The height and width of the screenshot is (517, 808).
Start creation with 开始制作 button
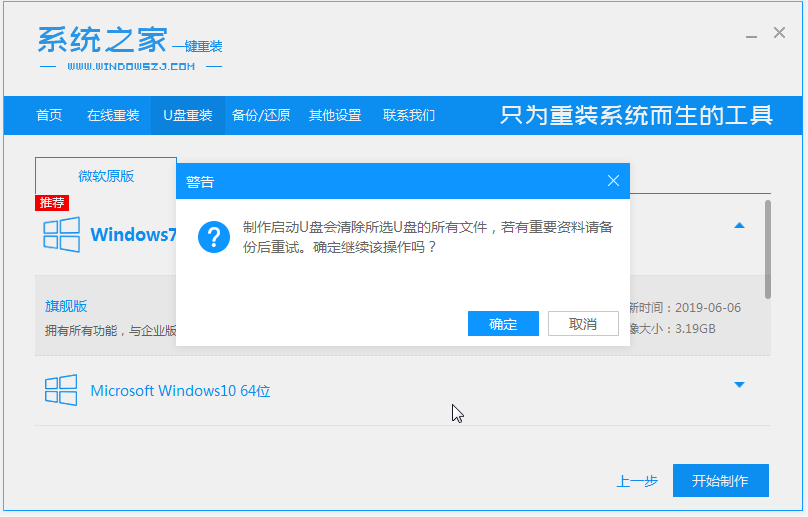(720, 480)
